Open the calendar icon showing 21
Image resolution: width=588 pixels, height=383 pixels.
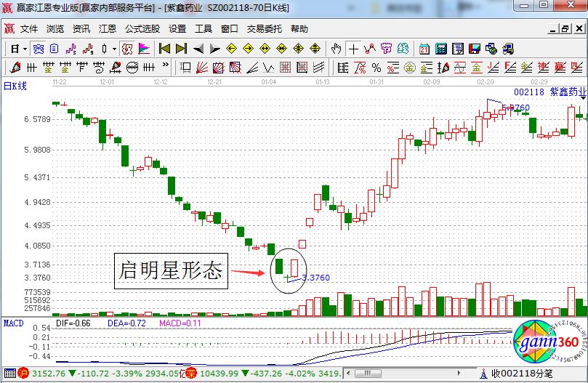tap(424, 49)
